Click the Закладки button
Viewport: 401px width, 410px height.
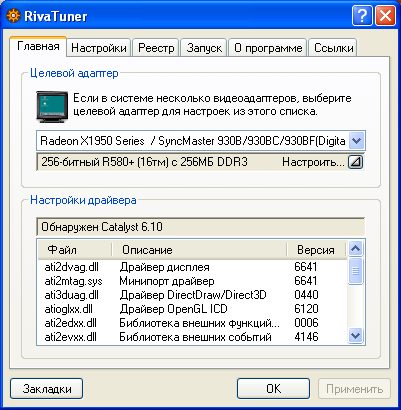pyautogui.click(x=47, y=389)
